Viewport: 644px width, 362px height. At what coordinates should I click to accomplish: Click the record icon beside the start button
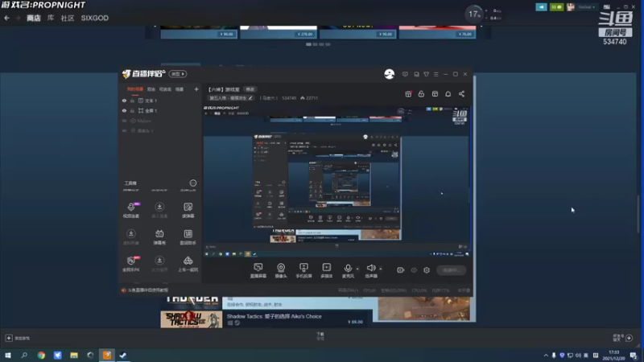[400, 270]
